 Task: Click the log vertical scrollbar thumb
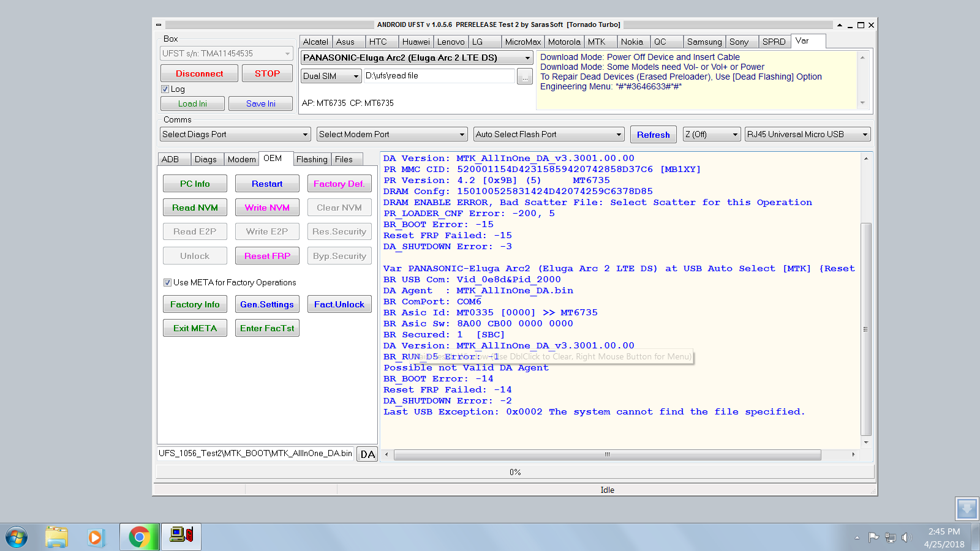[x=865, y=329]
